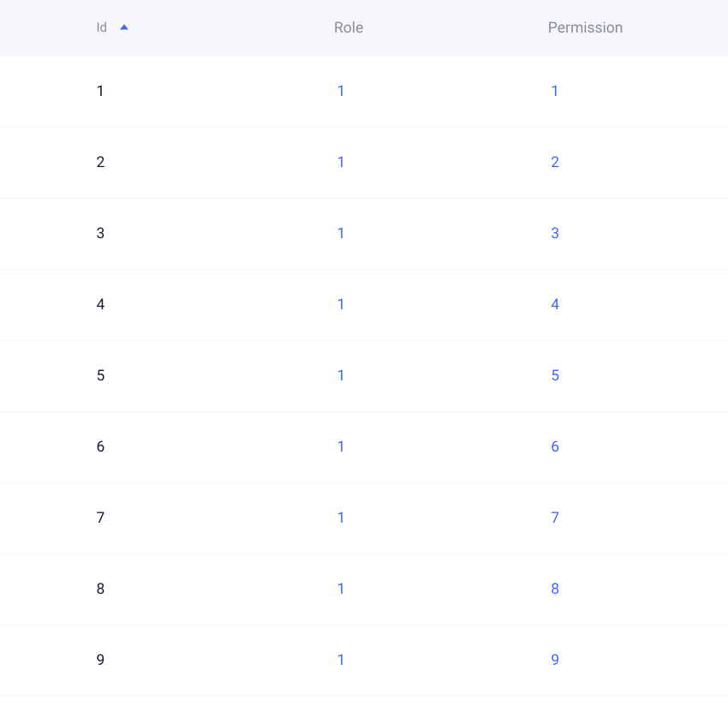The image size is (728, 712).
Task: Open Permission link 7
Action: [555, 518]
